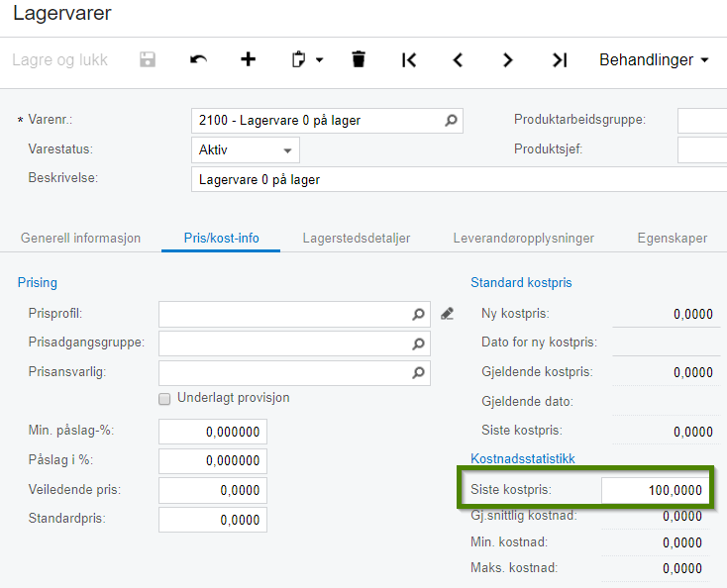Click the Lagre og lukk button
The width and height of the screenshot is (727, 588).
click(x=60, y=59)
